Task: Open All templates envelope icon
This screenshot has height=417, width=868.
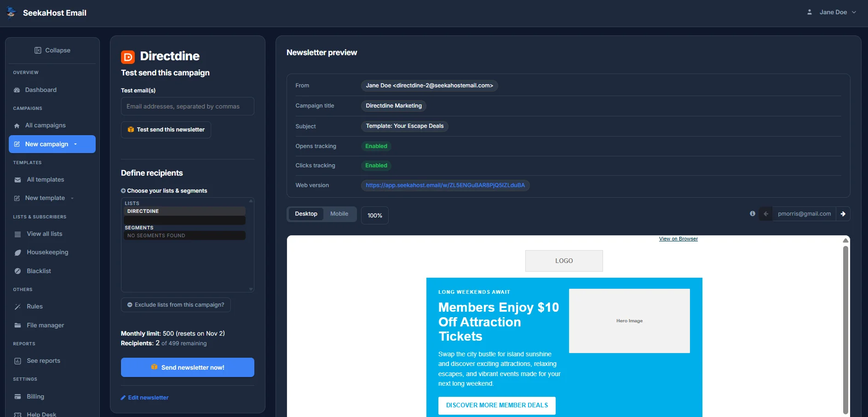Action: [17, 180]
